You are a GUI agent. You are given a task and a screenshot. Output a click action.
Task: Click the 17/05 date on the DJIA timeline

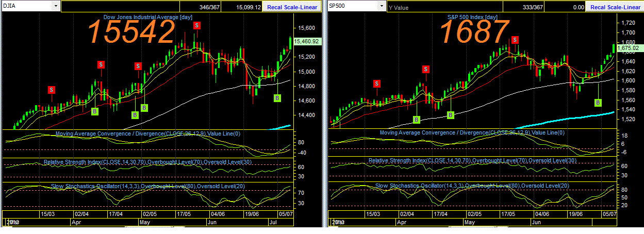click(x=184, y=213)
